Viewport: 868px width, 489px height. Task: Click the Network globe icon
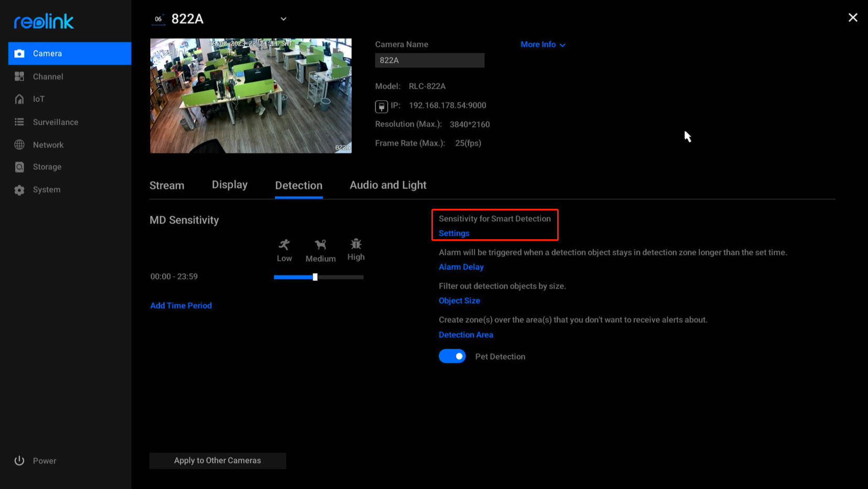pyautogui.click(x=19, y=145)
